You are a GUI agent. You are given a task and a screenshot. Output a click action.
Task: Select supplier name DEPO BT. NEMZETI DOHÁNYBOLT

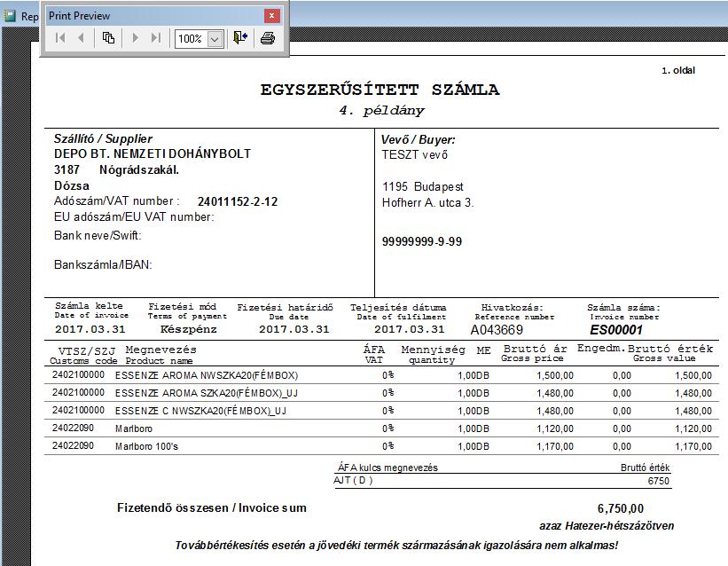tap(153, 153)
